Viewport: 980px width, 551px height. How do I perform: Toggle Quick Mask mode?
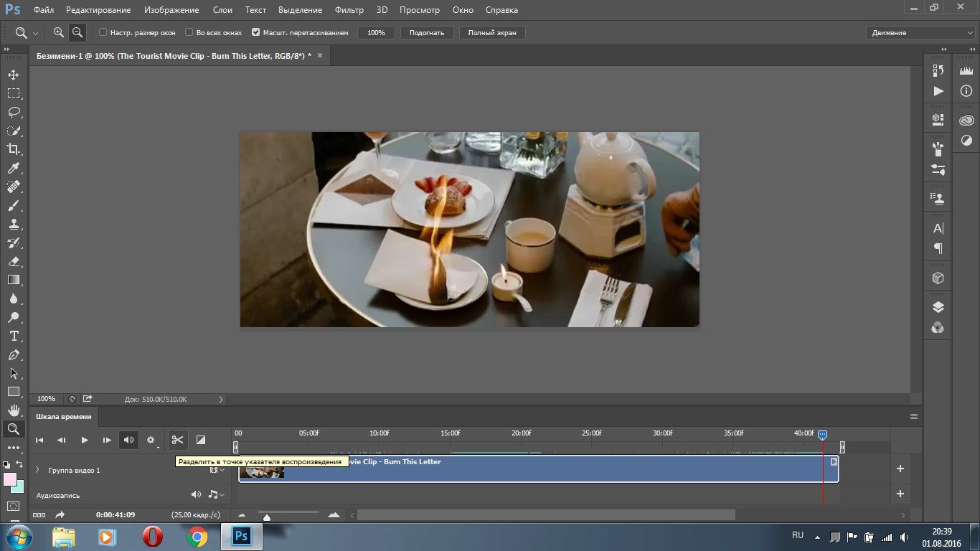(14, 506)
